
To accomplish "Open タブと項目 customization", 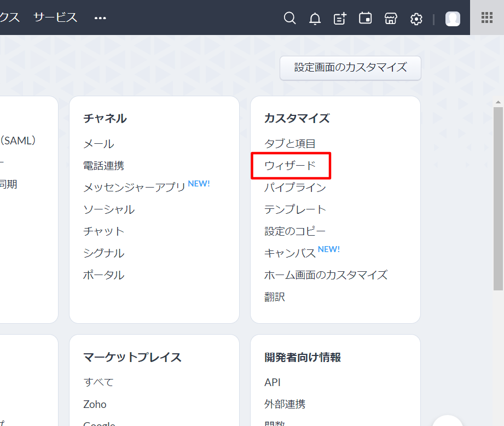I will pyautogui.click(x=290, y=144).
